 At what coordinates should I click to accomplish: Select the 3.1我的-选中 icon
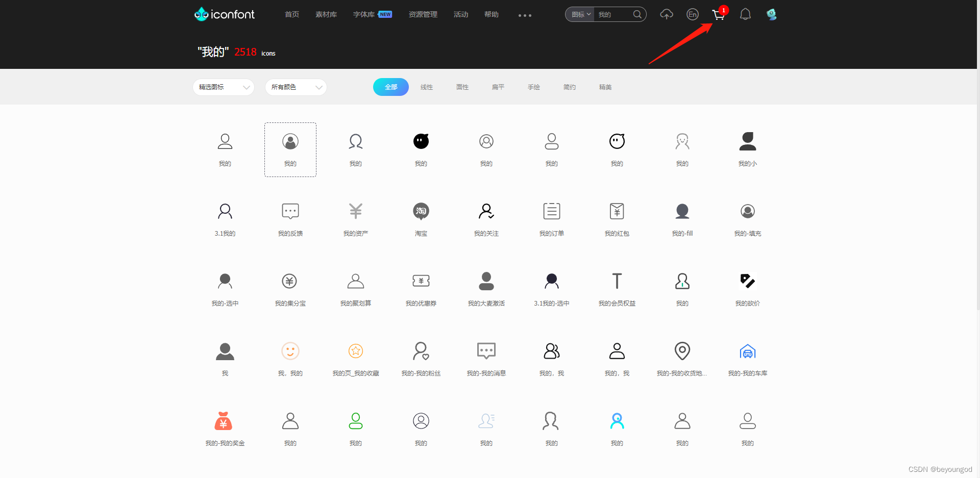(552, 281)
